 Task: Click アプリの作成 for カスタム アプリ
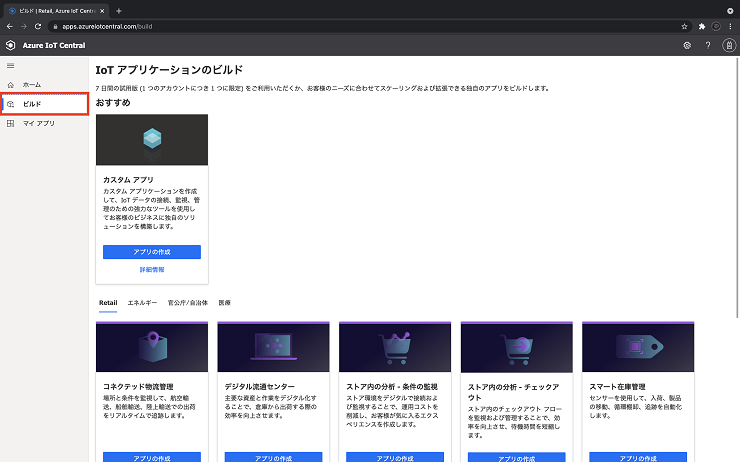pos(152,252)
